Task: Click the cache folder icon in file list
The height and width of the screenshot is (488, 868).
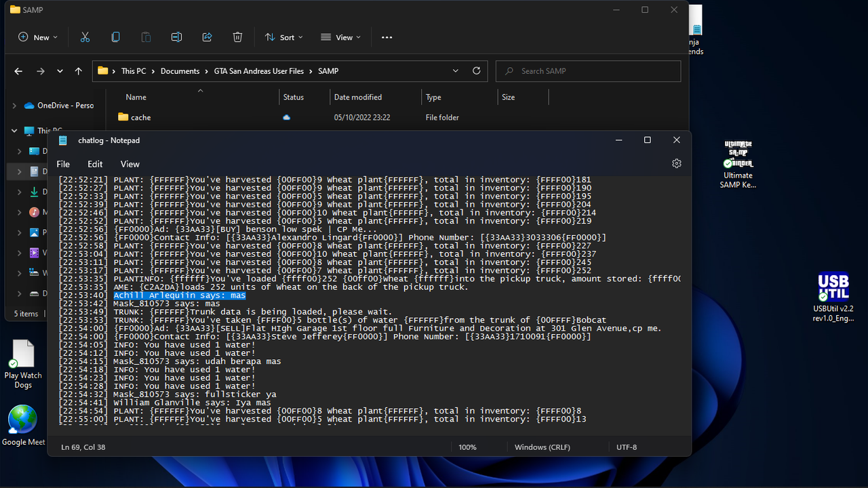Action: (x=123, y=117)
